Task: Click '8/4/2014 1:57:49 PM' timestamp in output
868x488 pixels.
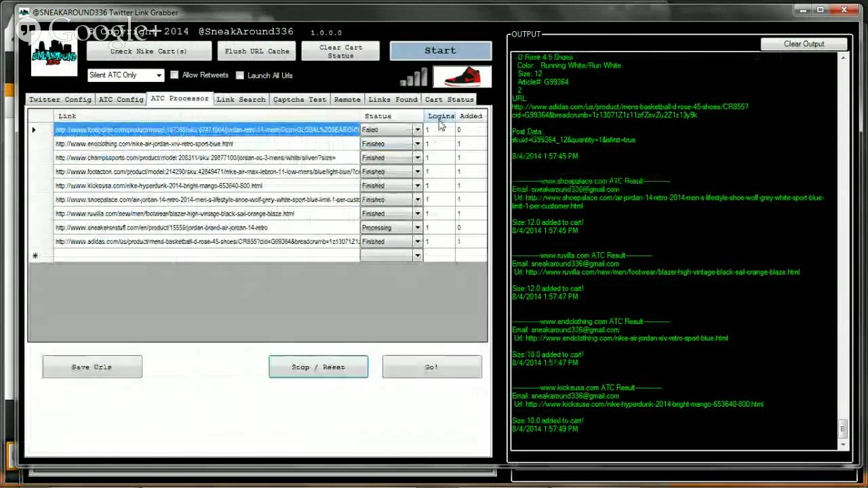Action: [x=545, y=429]
